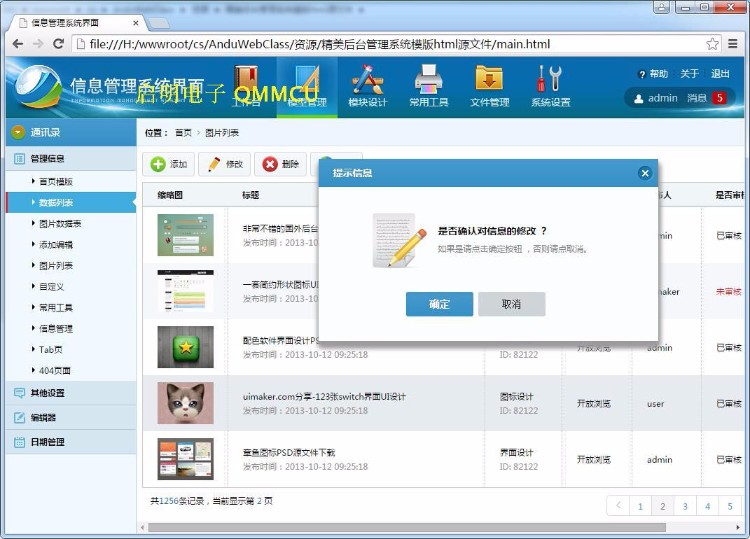Click title 配色软件界面设计PS
Viewport: 750px width, 539px height.
pyautogui.click(x=281, y=341)
